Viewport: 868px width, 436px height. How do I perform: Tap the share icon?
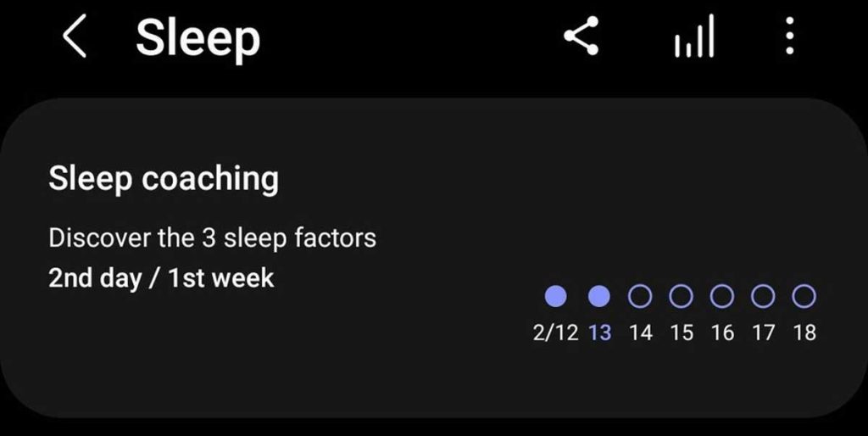click(x=581, y=38)
